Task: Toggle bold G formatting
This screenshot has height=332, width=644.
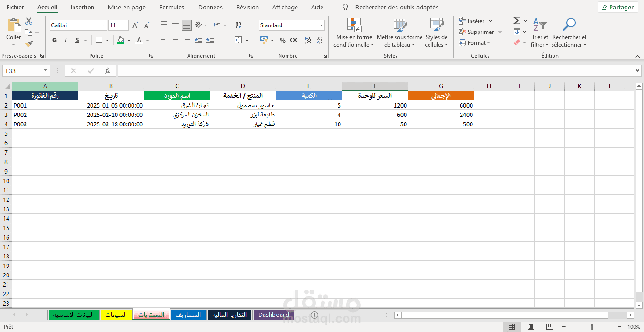Action: click(x=54, y=40)
